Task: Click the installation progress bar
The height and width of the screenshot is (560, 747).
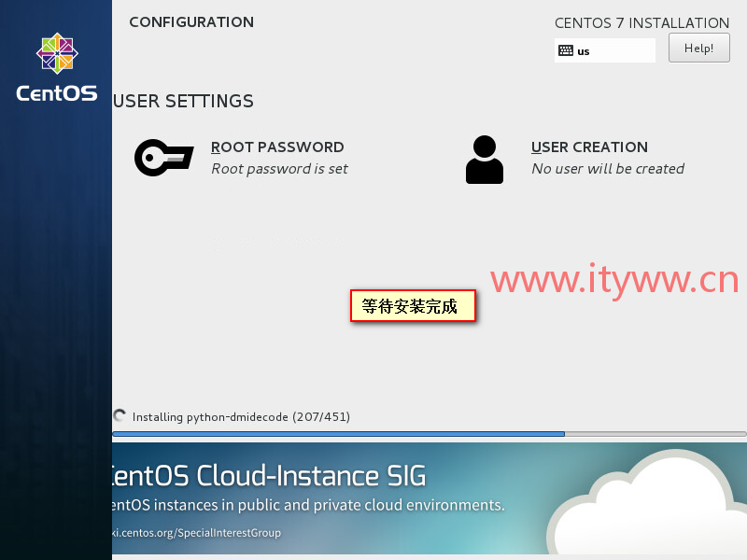Action: click(430, 434)
